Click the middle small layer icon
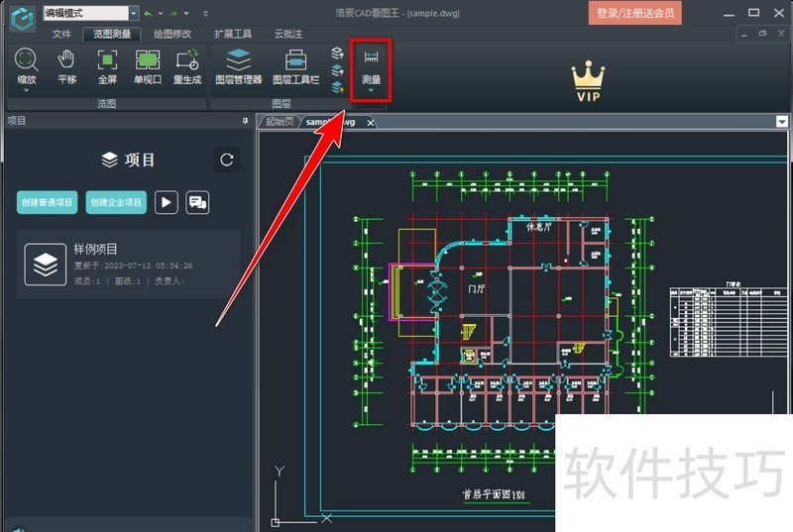This screenshot has width=793, height=532. pos(337,70)
